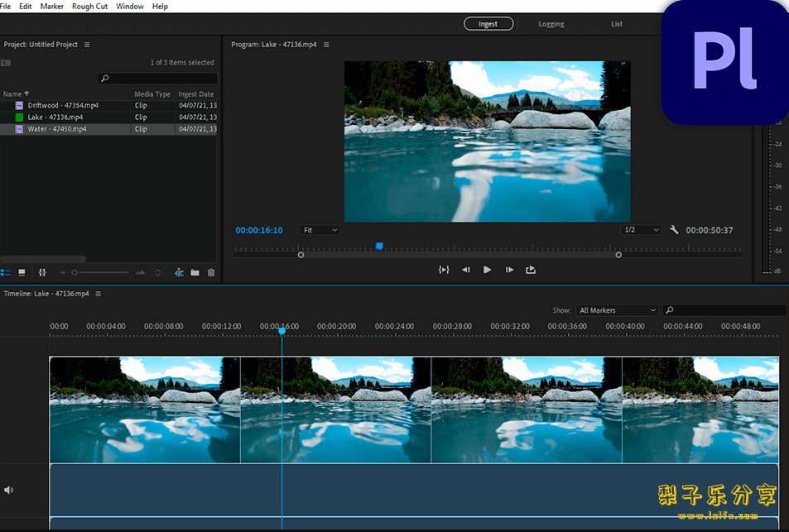Open the Window menu
The height and width of the screenshot is (532, 789).
tap(130, 7)
